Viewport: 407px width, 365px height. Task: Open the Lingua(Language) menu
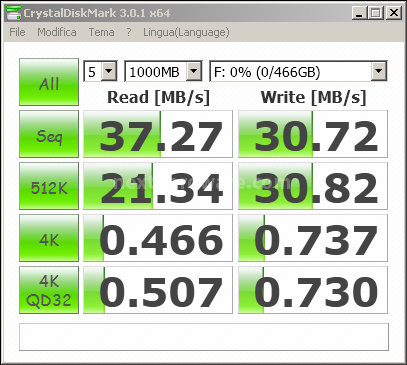186,32
